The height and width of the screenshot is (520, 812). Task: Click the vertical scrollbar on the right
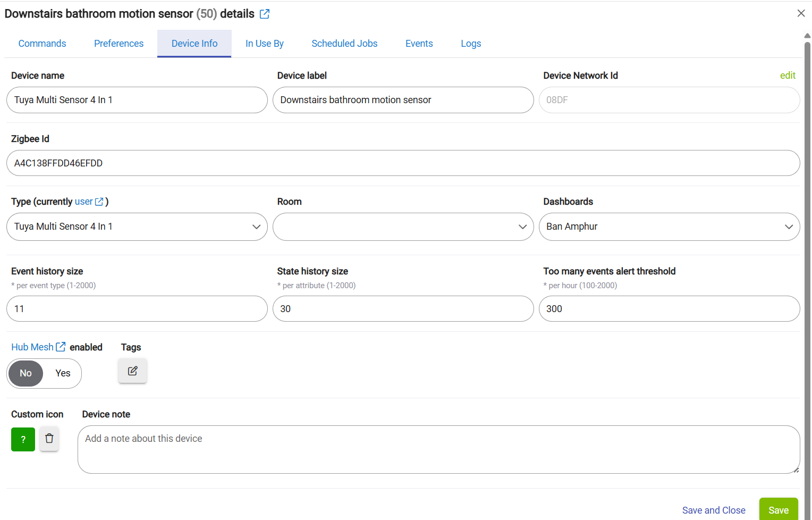807,266
